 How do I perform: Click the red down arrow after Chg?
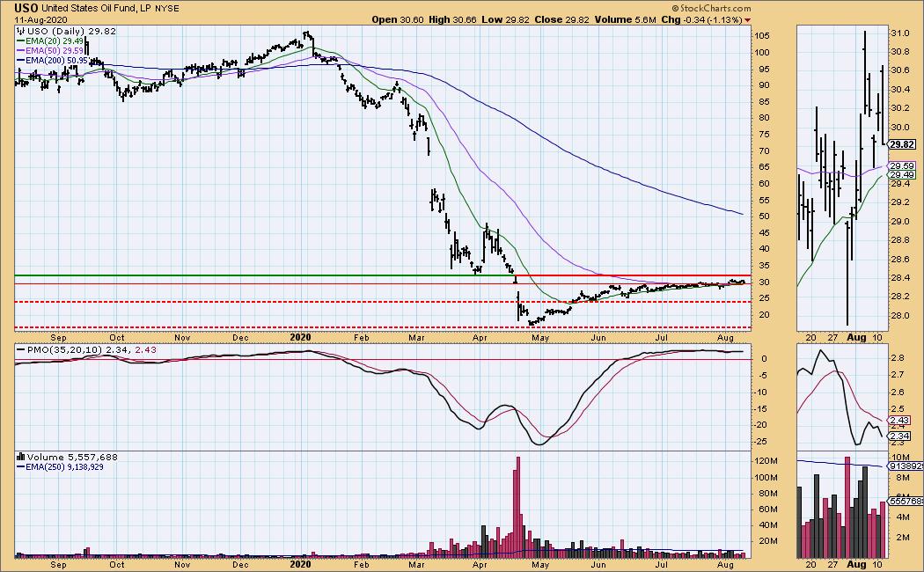tap(748, 20)
